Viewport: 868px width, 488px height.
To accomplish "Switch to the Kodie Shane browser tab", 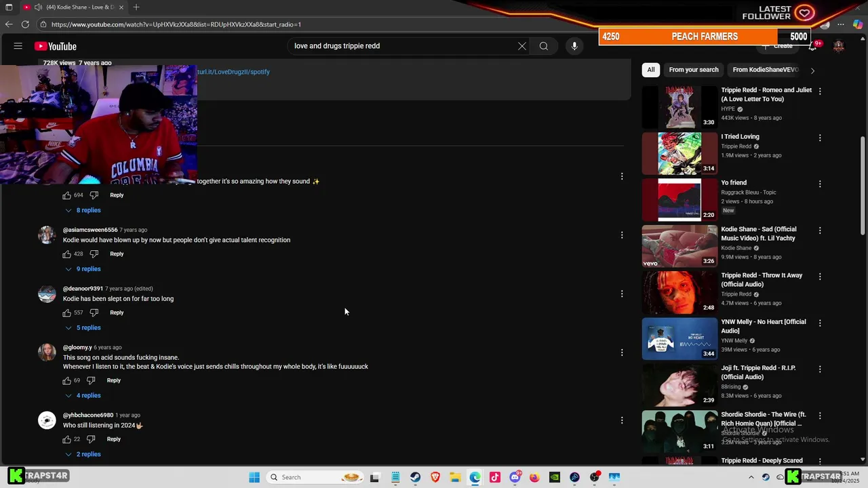I will pos(73,7).
